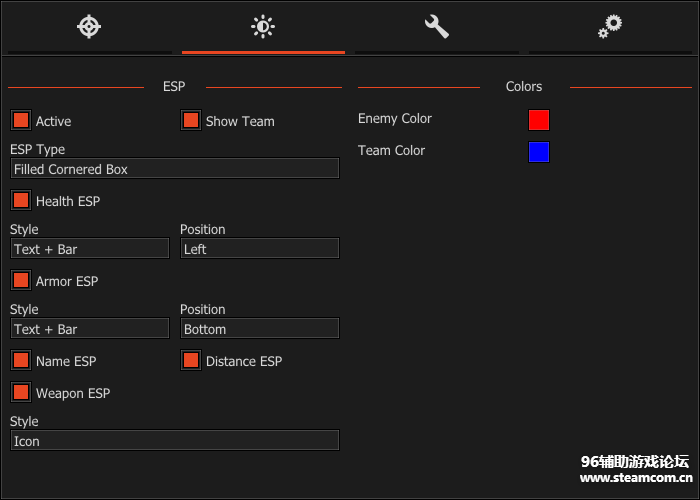
Task: Expand the Armor ESP Style dropdown
Action: [x=90, y=329]
